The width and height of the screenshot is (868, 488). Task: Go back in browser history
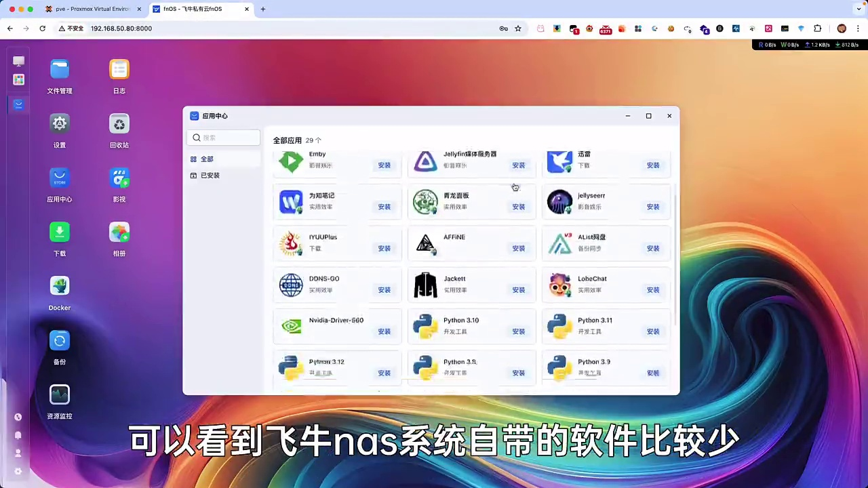point(10,28)
